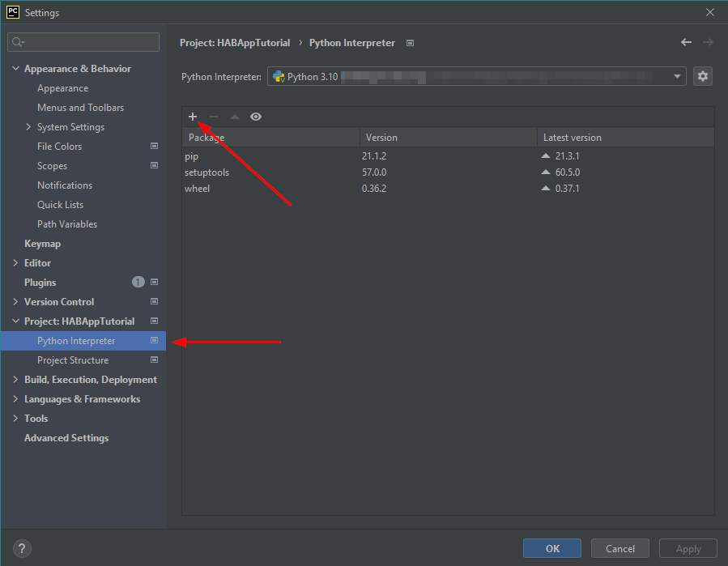
Task: Open Keymap settings
Action: tap(42, 244)
